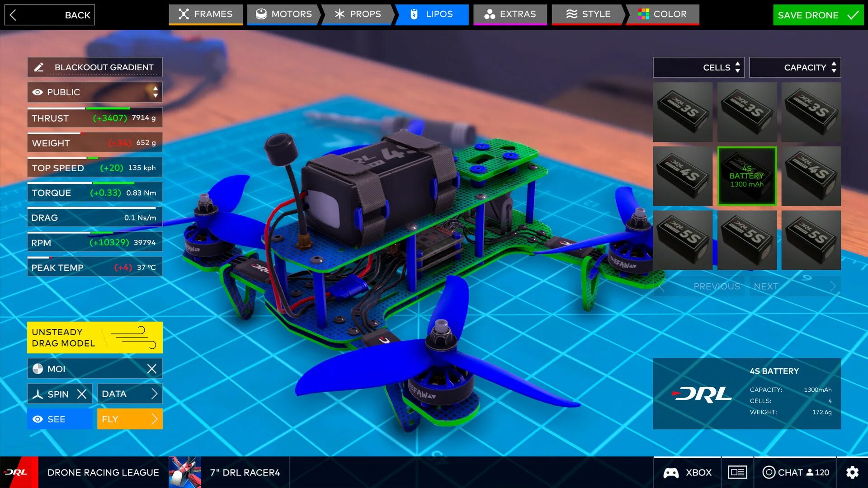Toggle the MOI X option off
This screenshot has height=488, width=868.
(151, 368)
